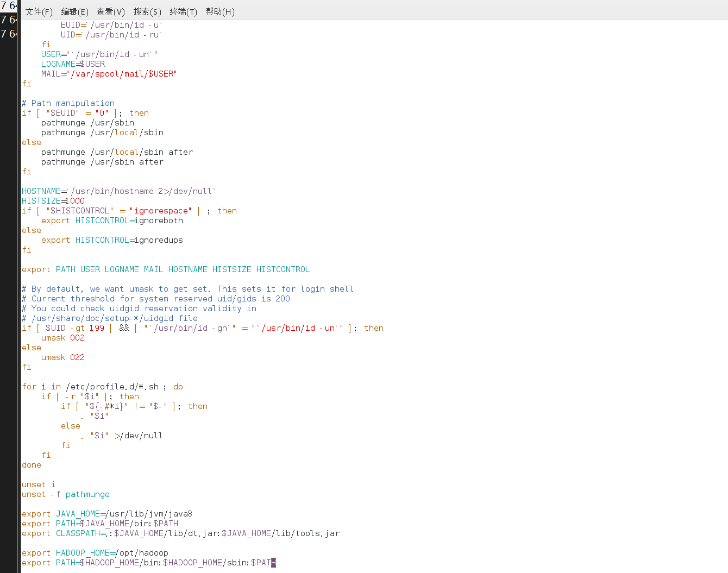Click the 'export PATH USER LOGNAME MAIL' line
Image resolution: width=728 pixels, height=573 pixels.
[166, 269]
